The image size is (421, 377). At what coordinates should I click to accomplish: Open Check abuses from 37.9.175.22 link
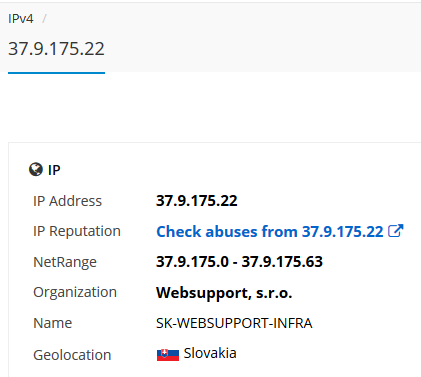pyautogui.click(x=270, y=231)
